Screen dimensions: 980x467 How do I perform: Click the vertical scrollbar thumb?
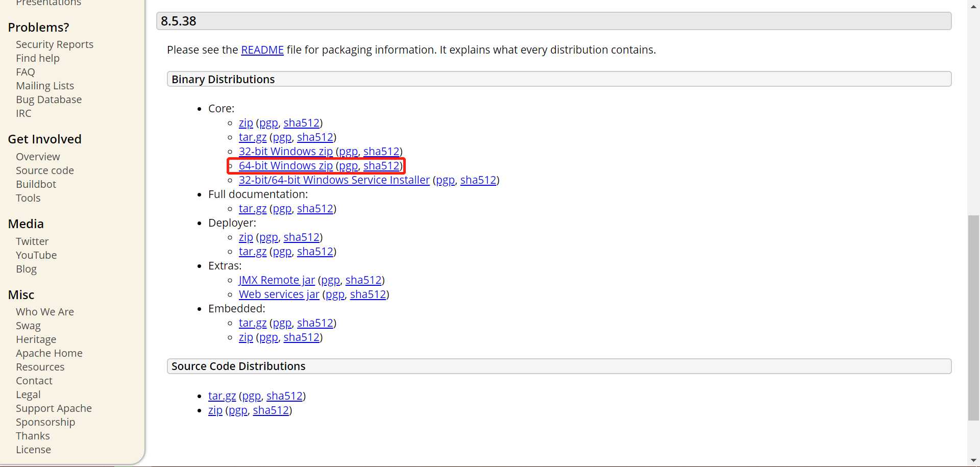pyautogui.click(x=973, y=318)
